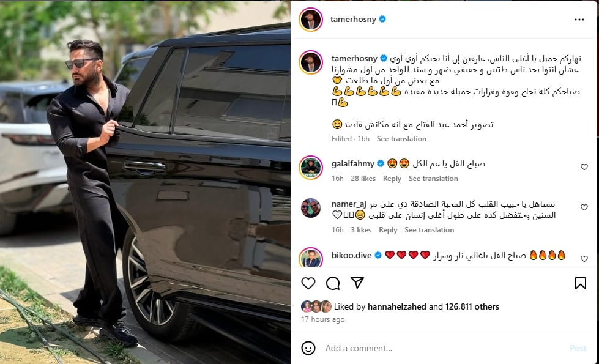
Task: Open the three-dot more options menu
Action: tap(579, 20)
